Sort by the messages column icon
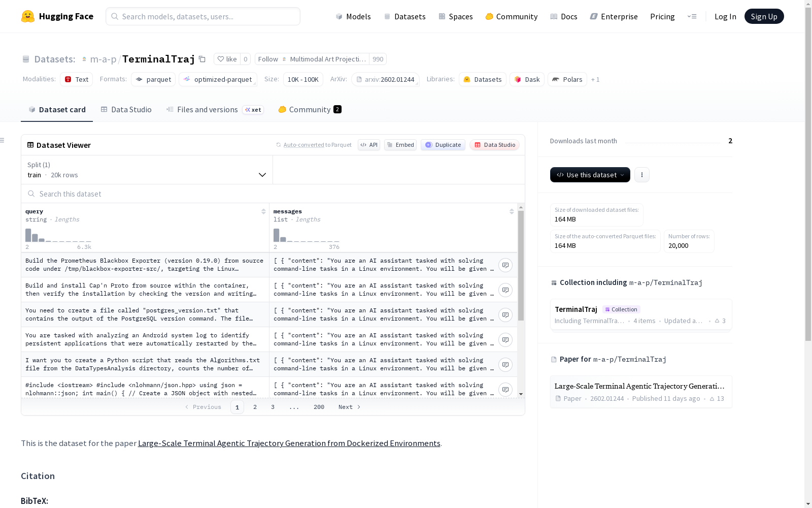 pyautogui.click(x=512, y=211)
